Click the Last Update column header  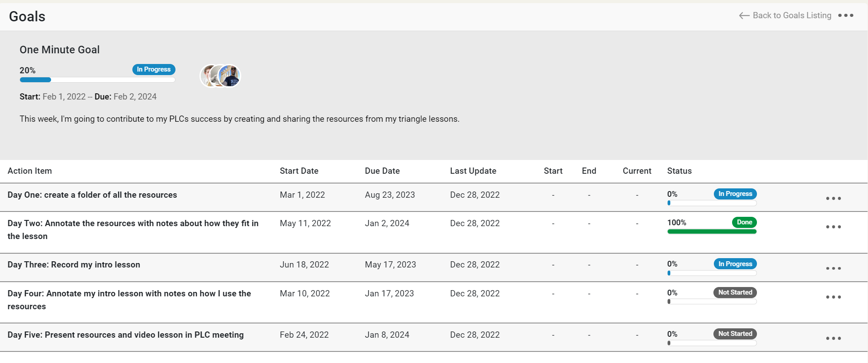(x=473, y=171)
